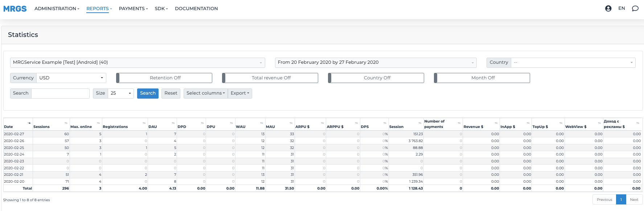Open the user account profile icon
The image size is (644, 211).
(608, 8)
